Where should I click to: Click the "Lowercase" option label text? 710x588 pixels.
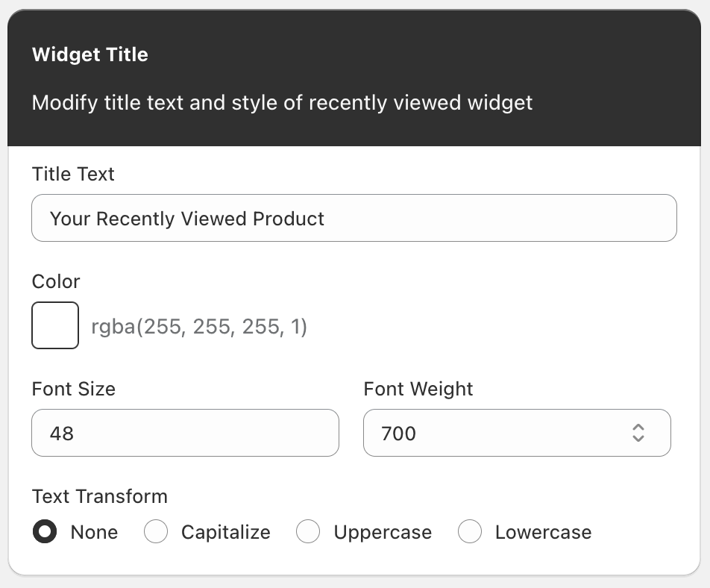coord(543,532)
